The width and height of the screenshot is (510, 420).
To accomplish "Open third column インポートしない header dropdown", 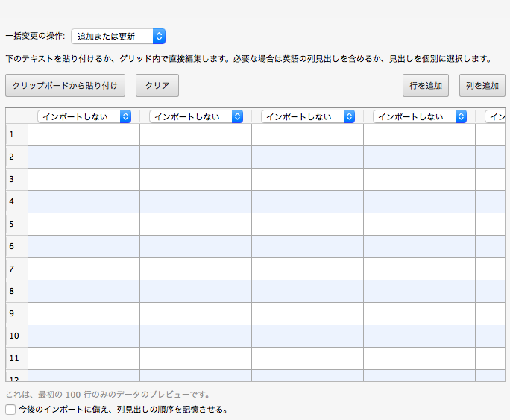I will [x=308, y=116].
